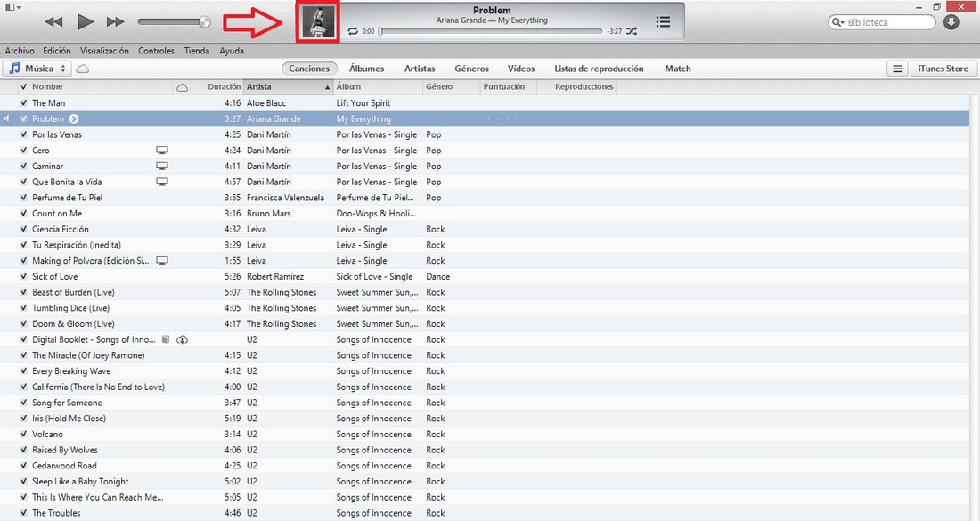
Task: Click the speaker icon beside Problem row
Action: [x=7, y=118]
